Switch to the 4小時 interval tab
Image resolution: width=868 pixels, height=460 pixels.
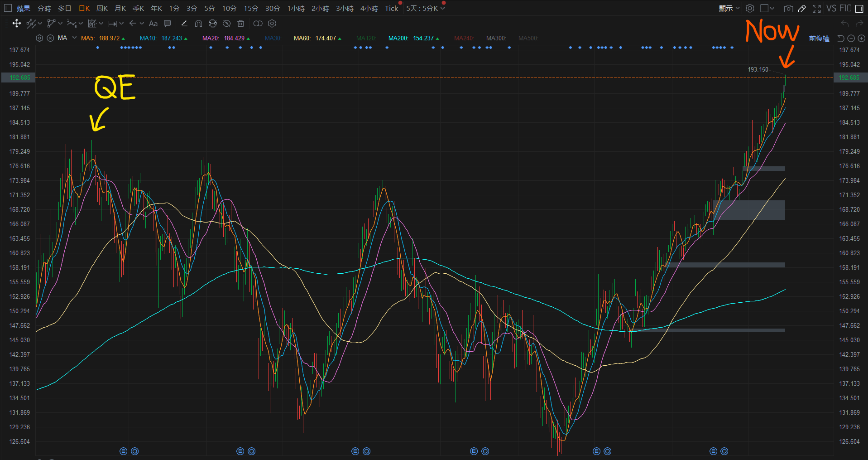point(369,9)
